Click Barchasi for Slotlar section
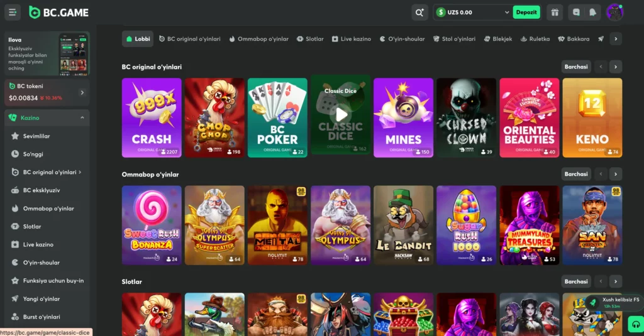Viewport: 644px width, 336px height. pyautogui.click(x=576, y=281)
